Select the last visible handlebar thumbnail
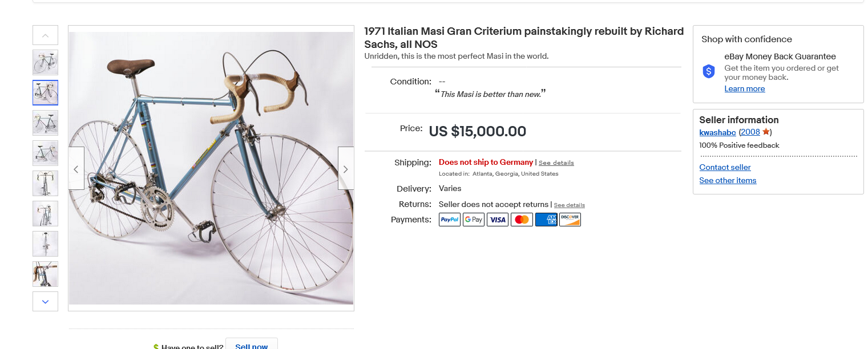 45,274
